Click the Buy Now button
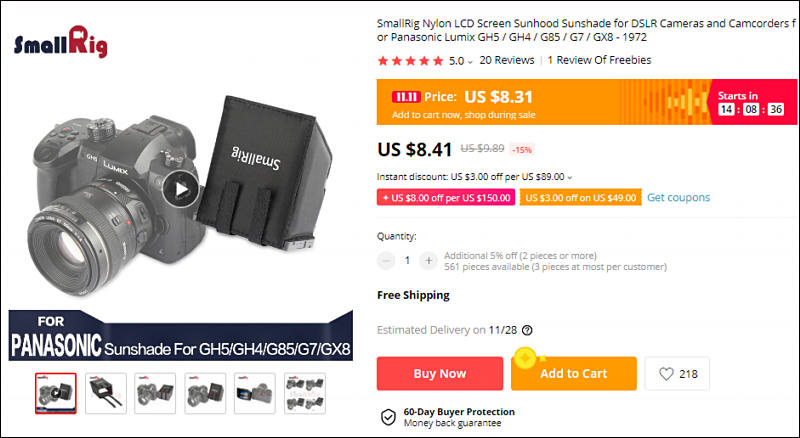The width and height of the screenshot is (800, 438). pos(440,374)
